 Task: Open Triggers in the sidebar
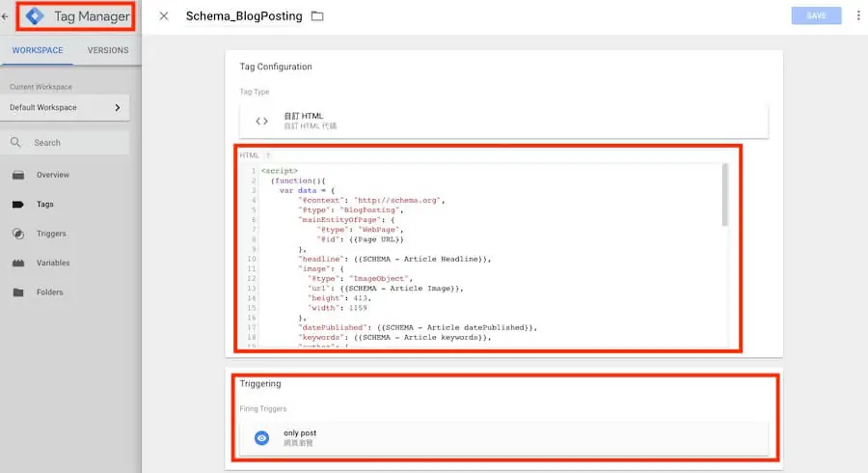51,234
